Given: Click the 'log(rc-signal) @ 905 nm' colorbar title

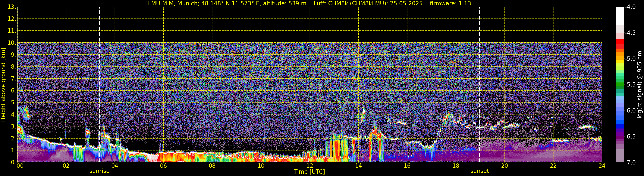Looking at the screenshot, I should 640,85.
